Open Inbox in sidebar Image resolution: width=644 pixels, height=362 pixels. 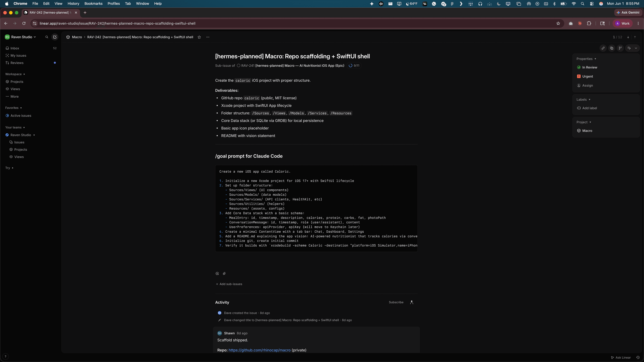click(31, 48)
